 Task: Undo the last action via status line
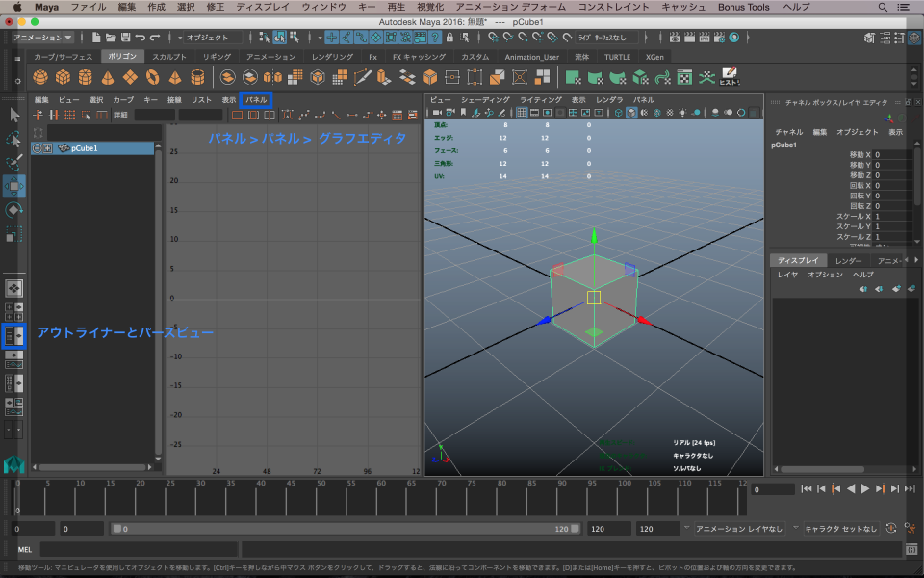pos(141,38)
